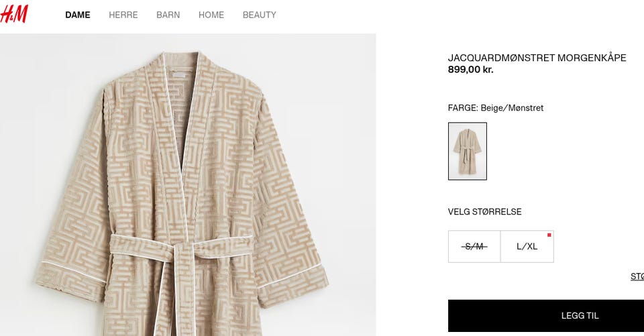Select the Beige/Mønstret colour thumbnail
Image resolution: width=644 pixels, height=336 pixels.
tap(468, 151)
